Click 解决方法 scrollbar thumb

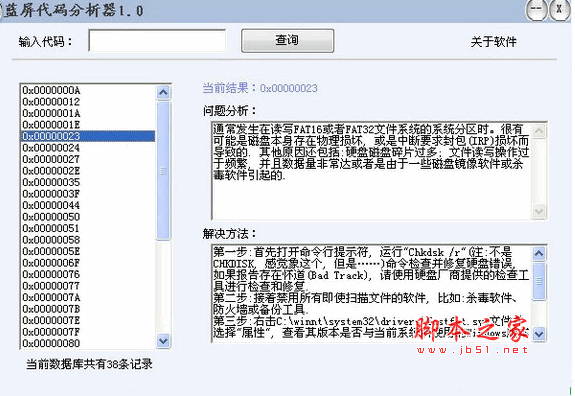(539, 281)
